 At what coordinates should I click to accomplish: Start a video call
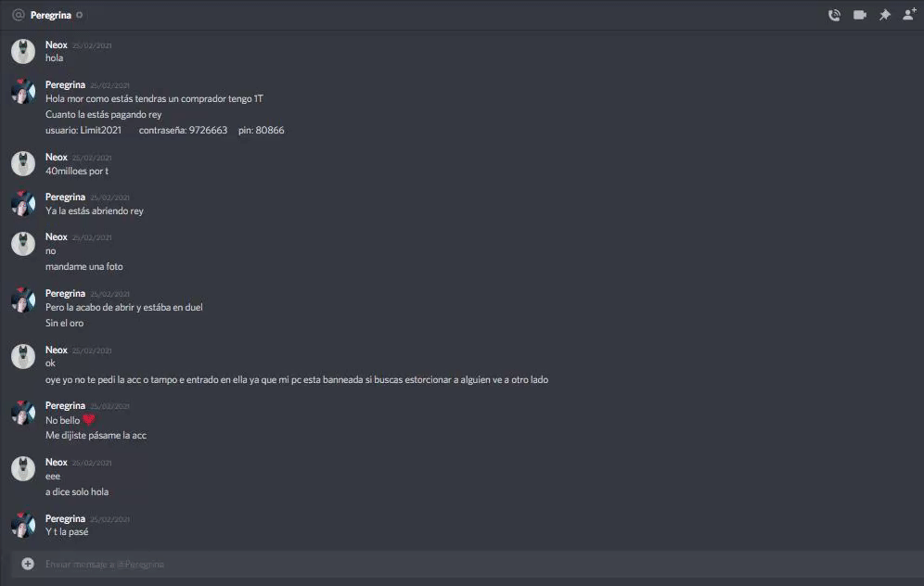(860, 15)
